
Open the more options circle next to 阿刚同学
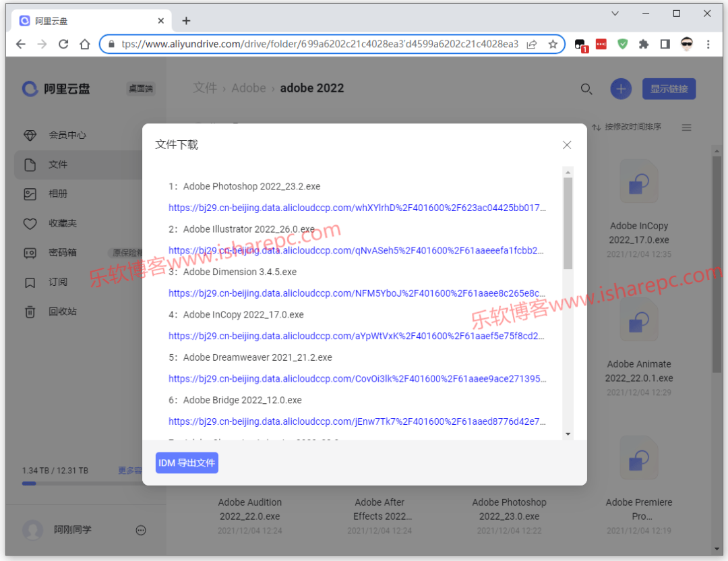click(x=141, y=531)
